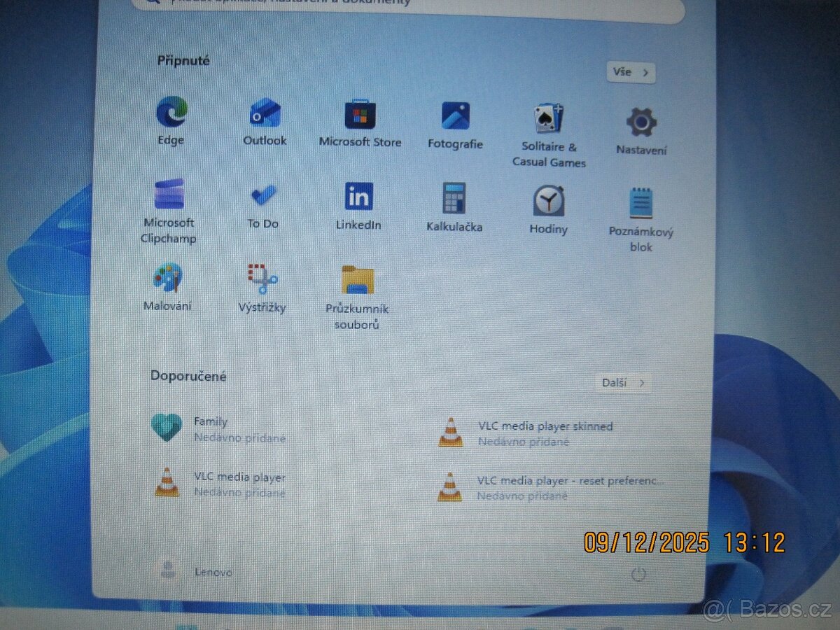The width and height of the screenshot is (840, 630).
Task: Launch the Malování paint app
Action: tap(168, 276)
